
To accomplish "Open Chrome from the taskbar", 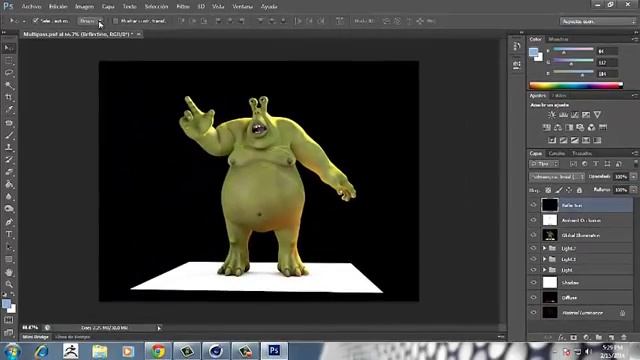I will [x=158, y=351].
